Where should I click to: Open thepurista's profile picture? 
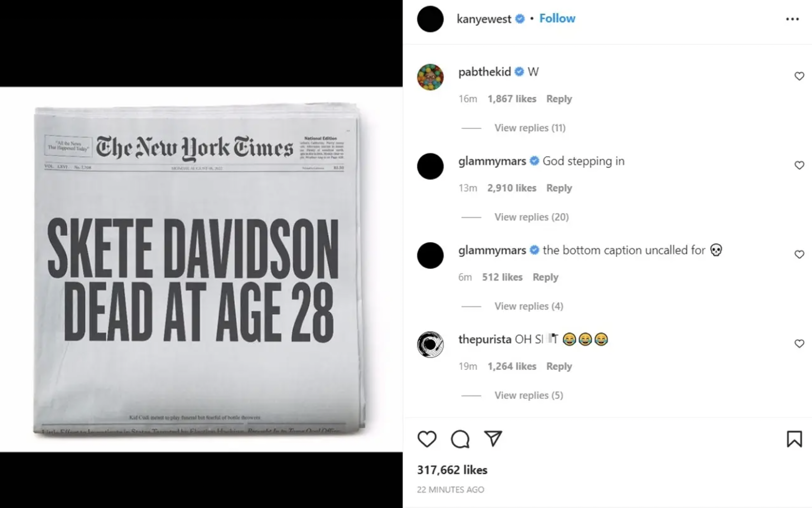click(x=430, y=344)
